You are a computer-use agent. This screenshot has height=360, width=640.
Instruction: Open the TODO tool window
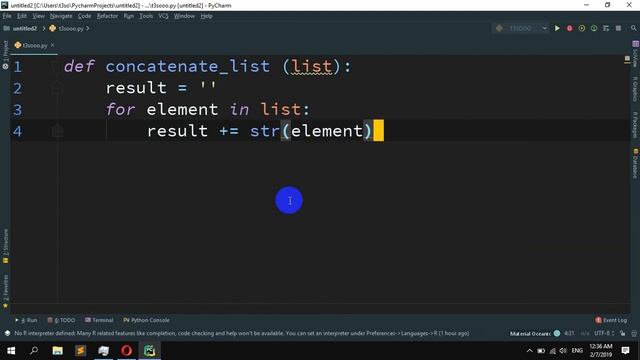[x=61, y=320]
